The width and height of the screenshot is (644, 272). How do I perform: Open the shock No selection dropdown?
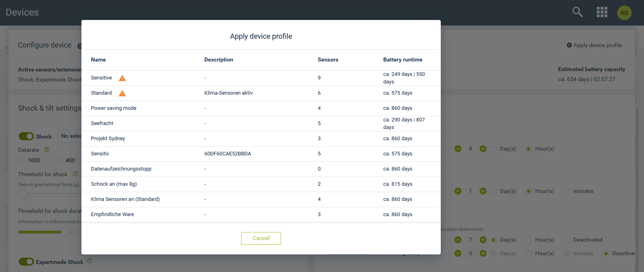tap(70, 136)
